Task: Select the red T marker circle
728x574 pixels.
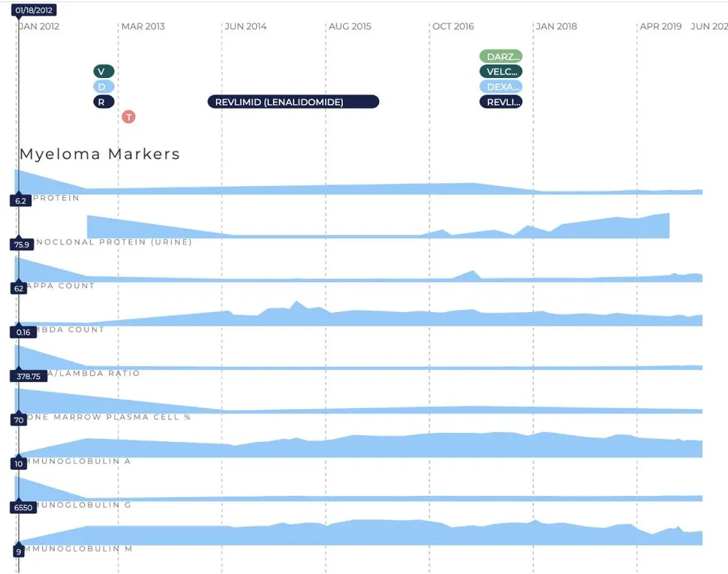Action: (x=128, y=117)
